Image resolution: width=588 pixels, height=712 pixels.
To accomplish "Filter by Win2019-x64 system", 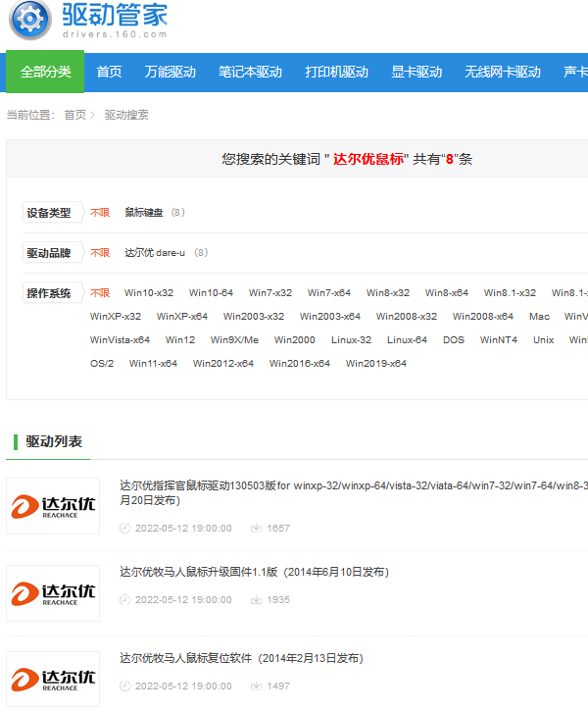I will point(376,364).
